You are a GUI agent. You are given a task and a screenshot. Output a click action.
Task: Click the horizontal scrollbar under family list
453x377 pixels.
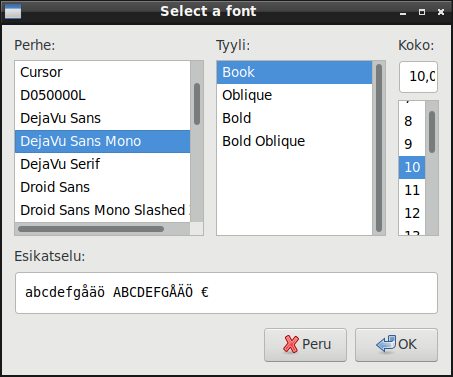coord(91,229)
